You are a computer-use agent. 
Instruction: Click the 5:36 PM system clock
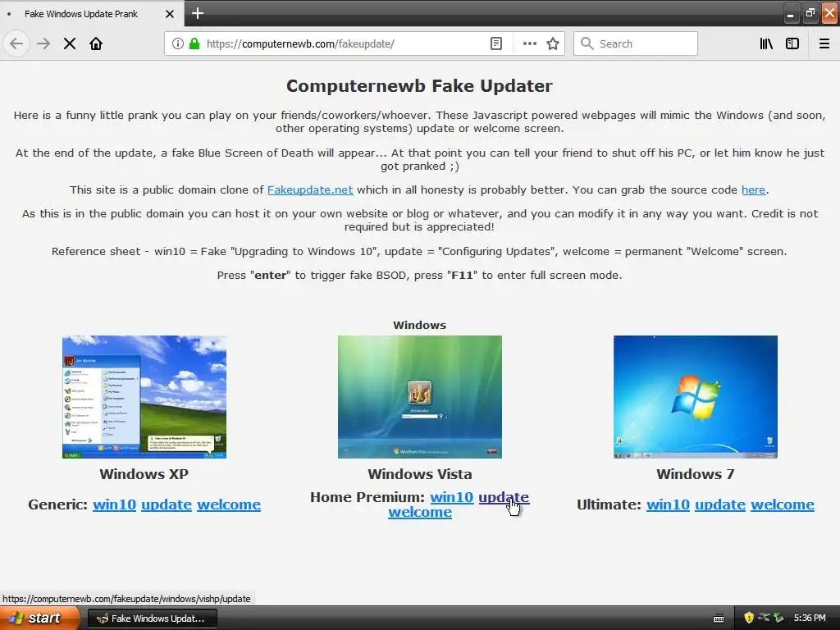point(810,619)
